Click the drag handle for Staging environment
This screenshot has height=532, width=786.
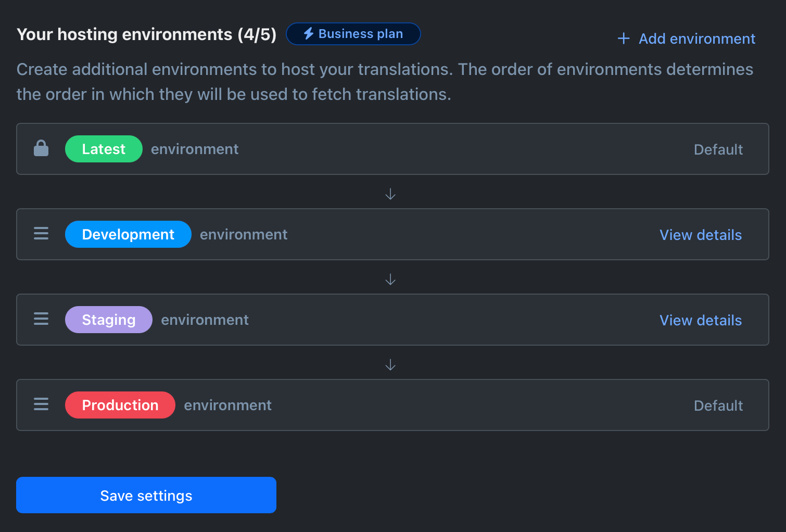41,319
